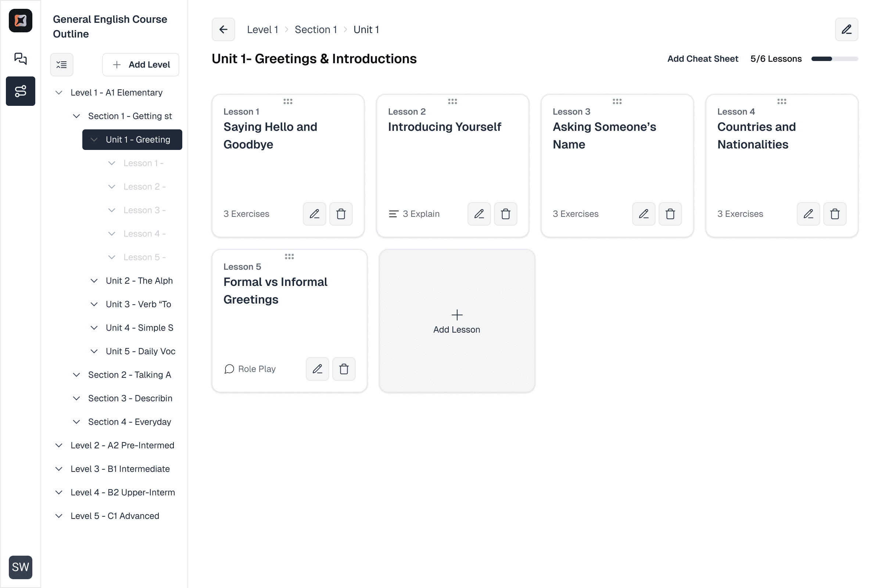Go to Section 1 in breadcrumb
Viewport: 882px width, 588px height.
(315, 29)
